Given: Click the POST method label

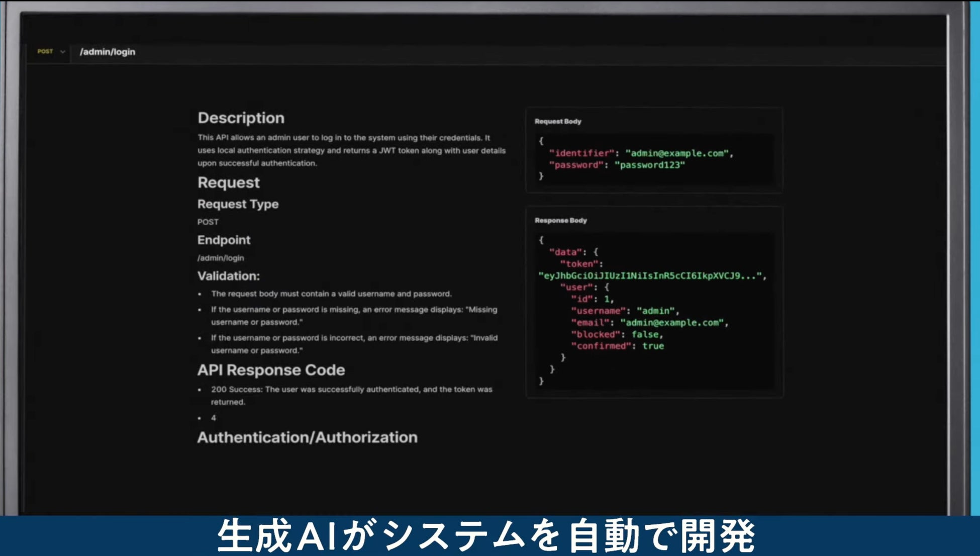Looking at the screenshot, I should click(45, 52).
